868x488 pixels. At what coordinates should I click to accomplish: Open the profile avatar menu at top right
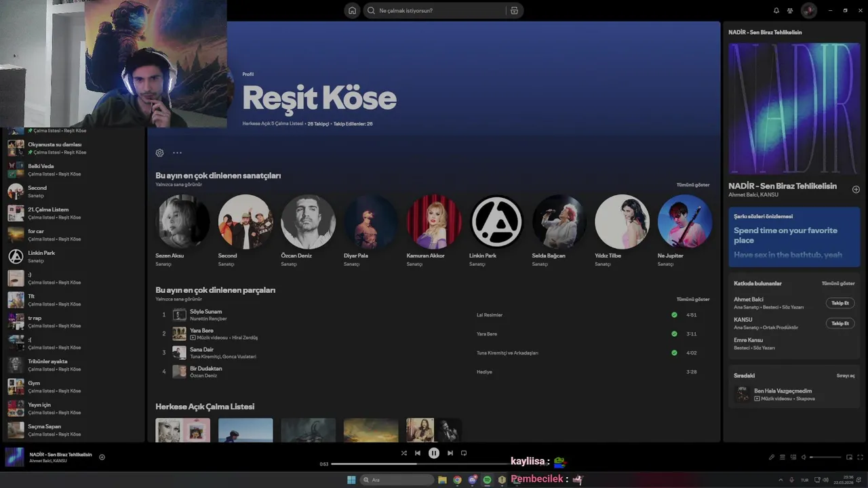pos(808,11)
